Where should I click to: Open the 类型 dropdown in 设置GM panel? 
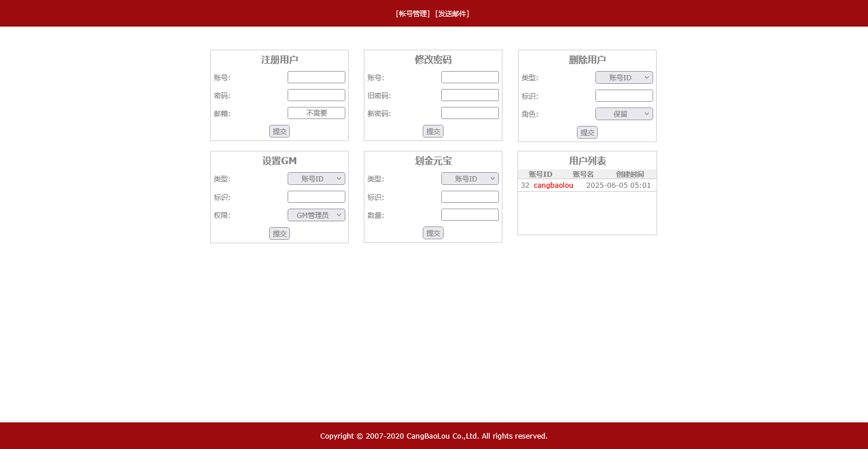(x=316, y=179)
